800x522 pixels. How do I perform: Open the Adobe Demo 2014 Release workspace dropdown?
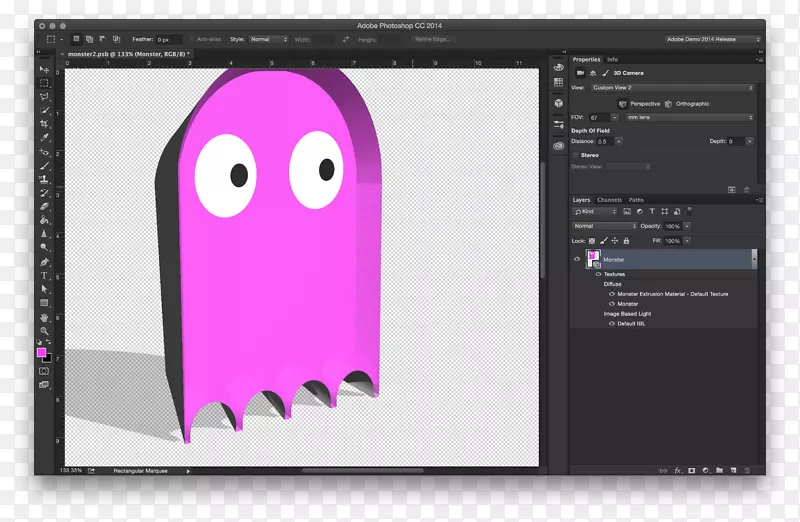[x=713, y=39]
